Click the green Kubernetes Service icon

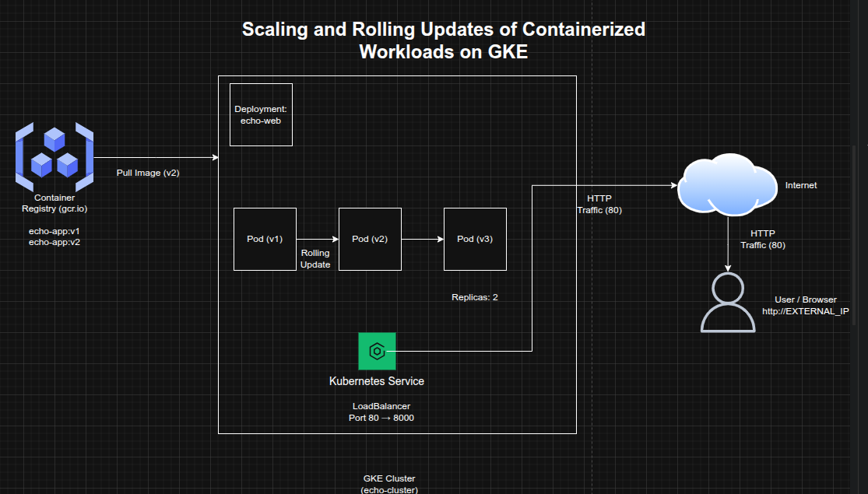[x=377, y=351]
